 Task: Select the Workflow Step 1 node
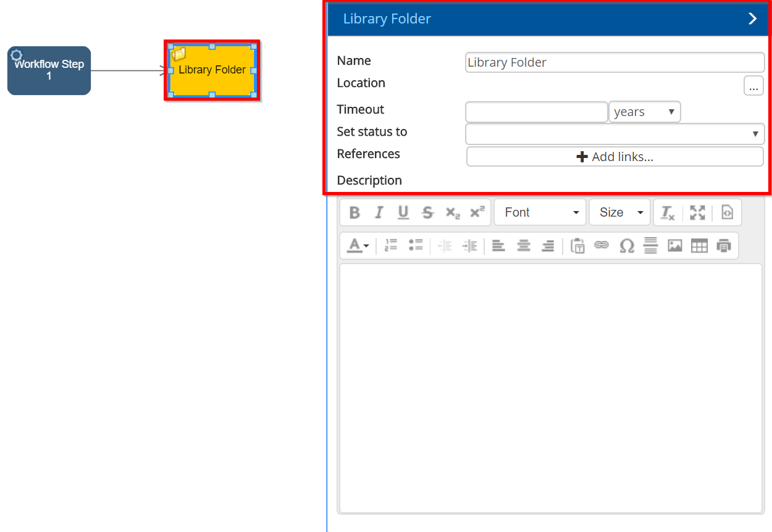tap(49, 70)
